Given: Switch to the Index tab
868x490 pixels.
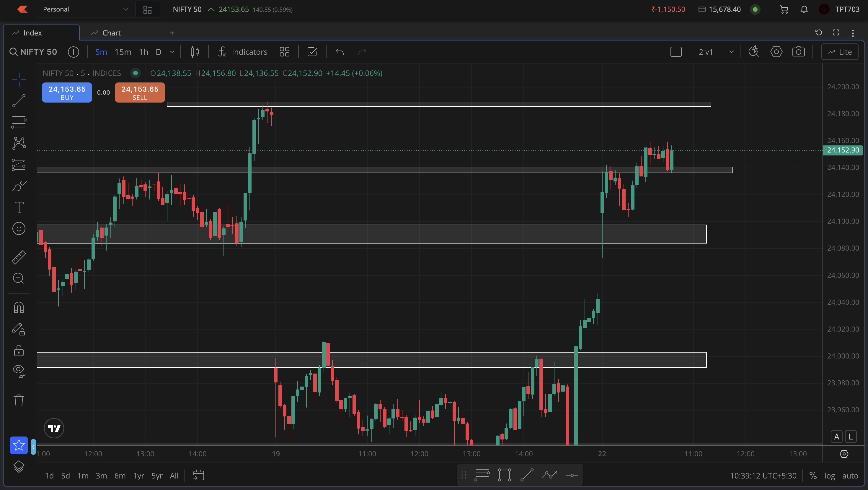Looking at the screenshot, I should click(41, 33).
